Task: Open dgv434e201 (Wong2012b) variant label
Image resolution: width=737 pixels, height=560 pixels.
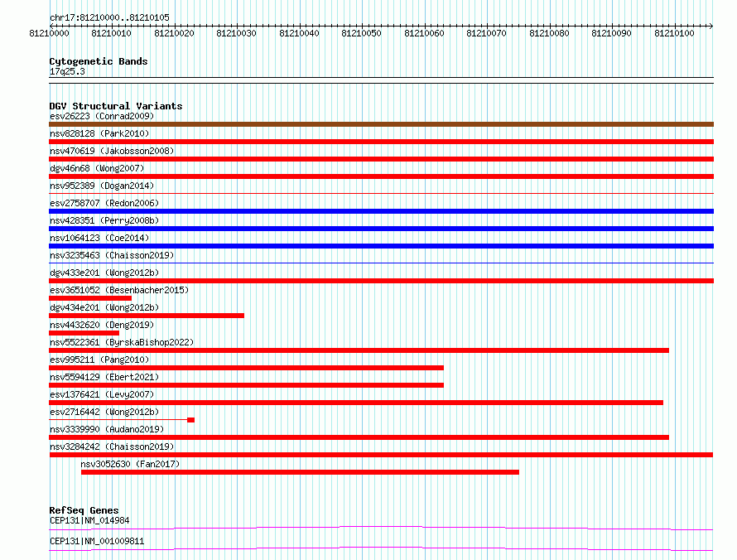Action: point(104,307)
